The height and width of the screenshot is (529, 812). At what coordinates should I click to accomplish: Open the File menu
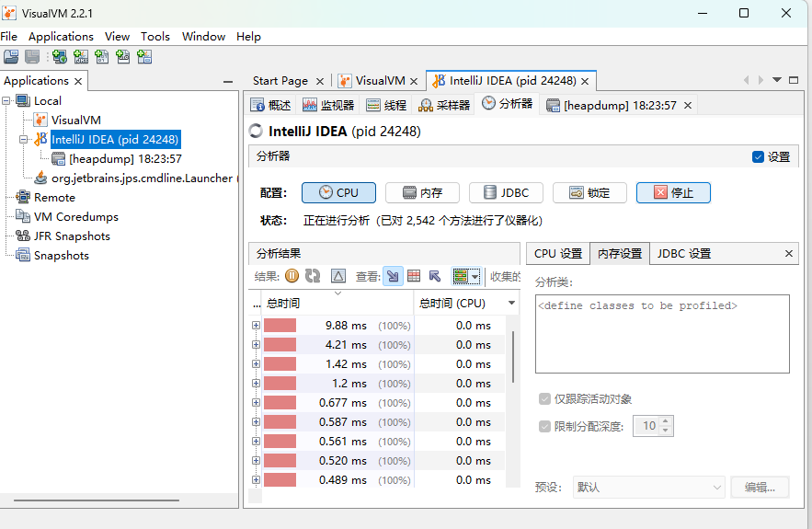coord(9,36)
